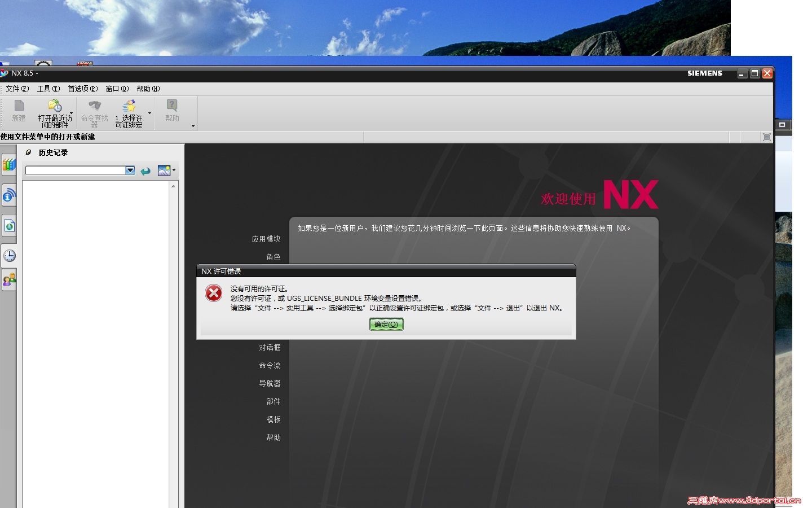
Task: Expand the picture view options arrow
Action: [x=174, y=170]
